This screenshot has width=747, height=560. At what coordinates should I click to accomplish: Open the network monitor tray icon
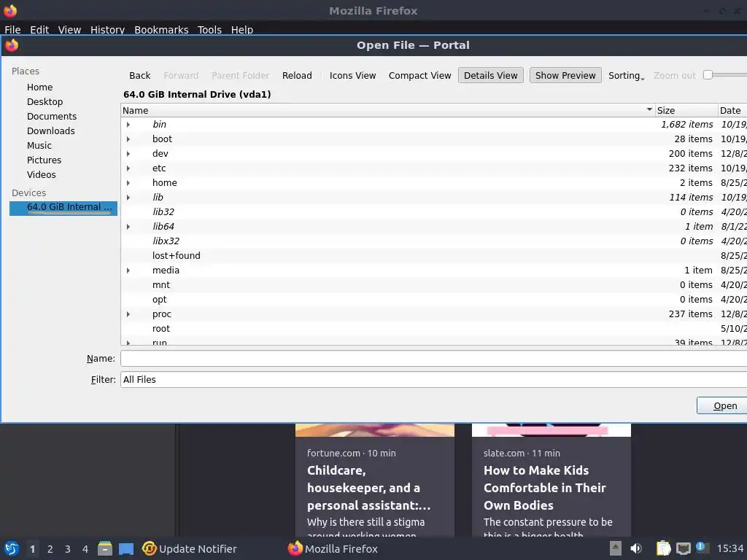pos(683,548)
